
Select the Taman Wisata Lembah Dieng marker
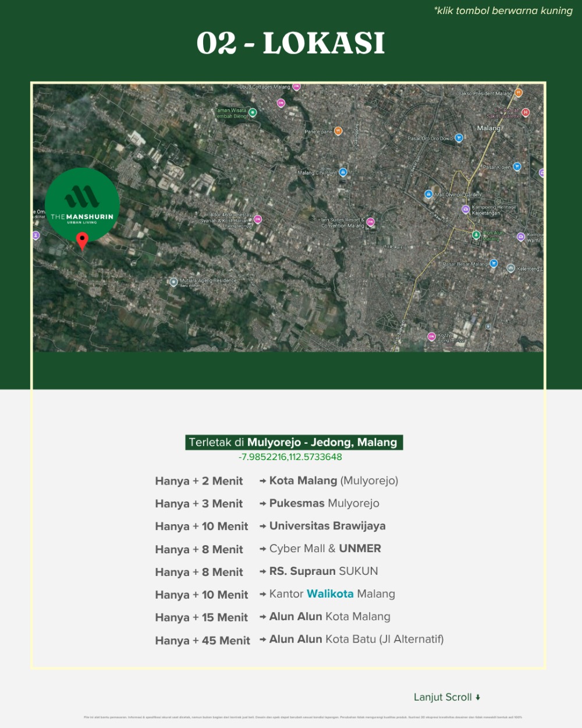point(253,112)
